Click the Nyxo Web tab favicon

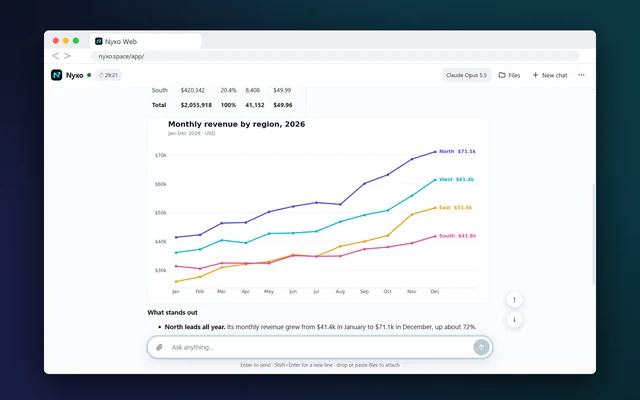click(98, 41)
